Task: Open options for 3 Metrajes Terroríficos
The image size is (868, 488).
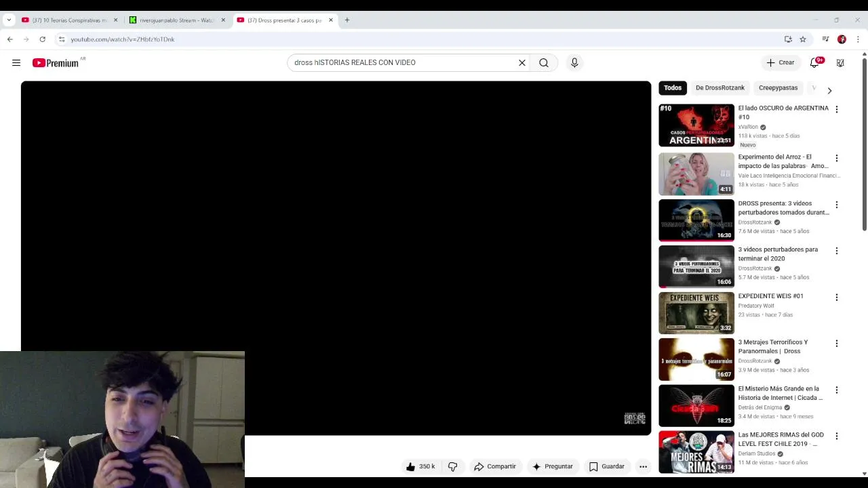Action: tap(837, 344)
